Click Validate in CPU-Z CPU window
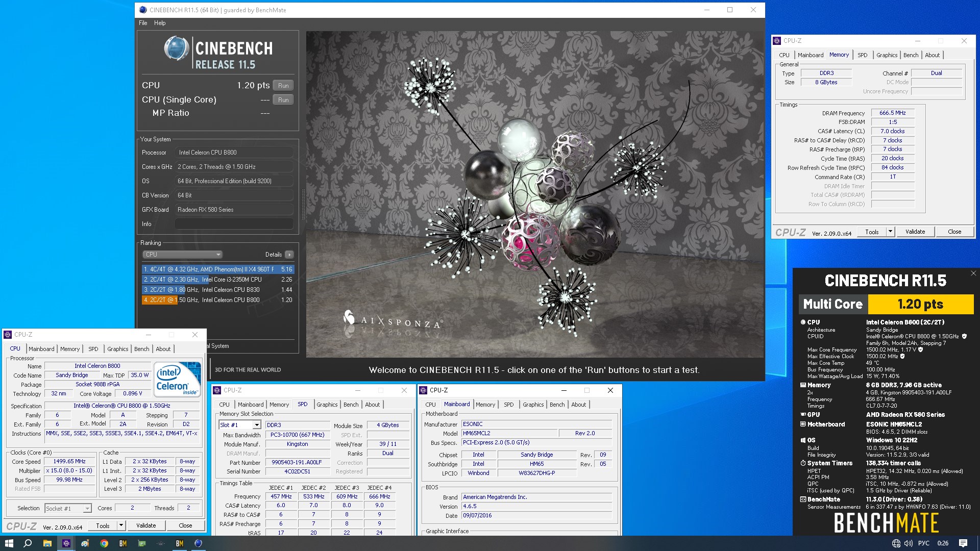 146,525
